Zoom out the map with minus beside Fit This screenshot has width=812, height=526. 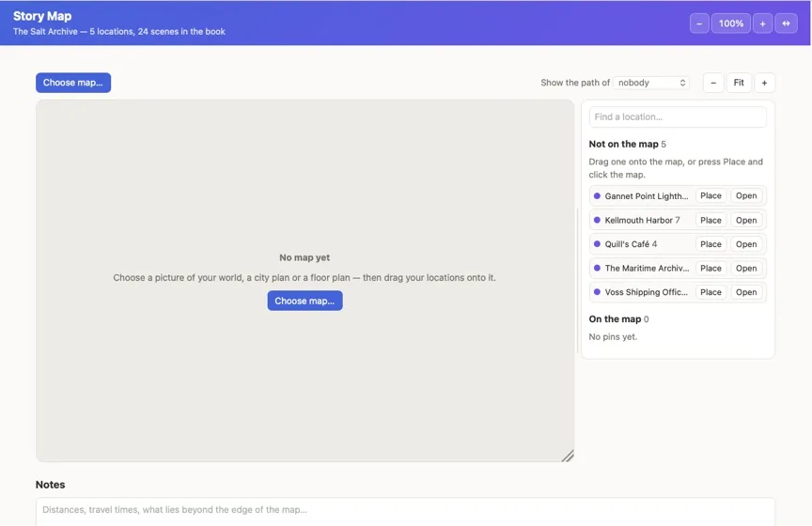(x=713, y=83)
